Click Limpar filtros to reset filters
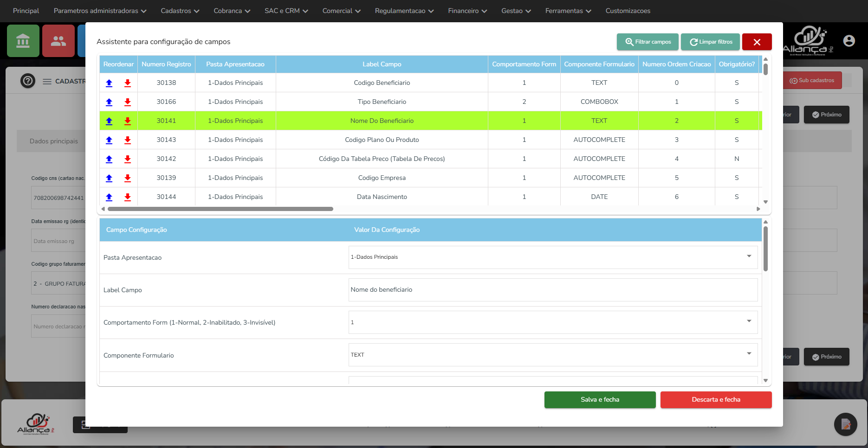This screenshot has width=868, height=448. [x=711, y=42]
